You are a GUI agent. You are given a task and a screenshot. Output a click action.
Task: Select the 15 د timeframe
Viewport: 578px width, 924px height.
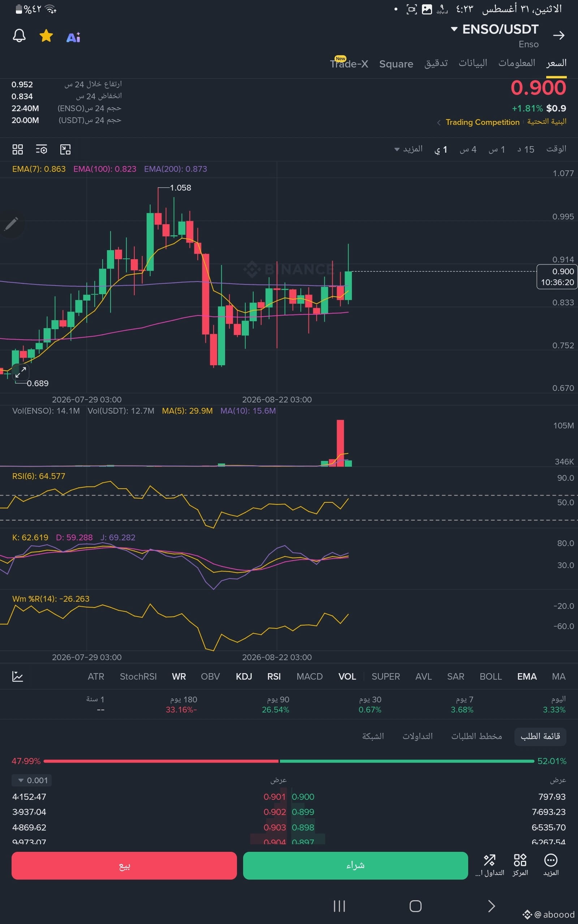[x=526, y=149]
